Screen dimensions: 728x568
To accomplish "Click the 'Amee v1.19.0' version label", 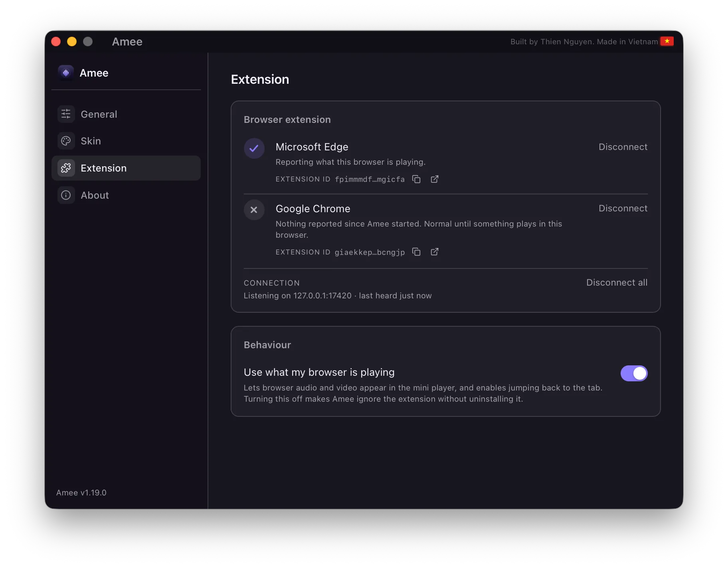I will [x=81, y=493].
